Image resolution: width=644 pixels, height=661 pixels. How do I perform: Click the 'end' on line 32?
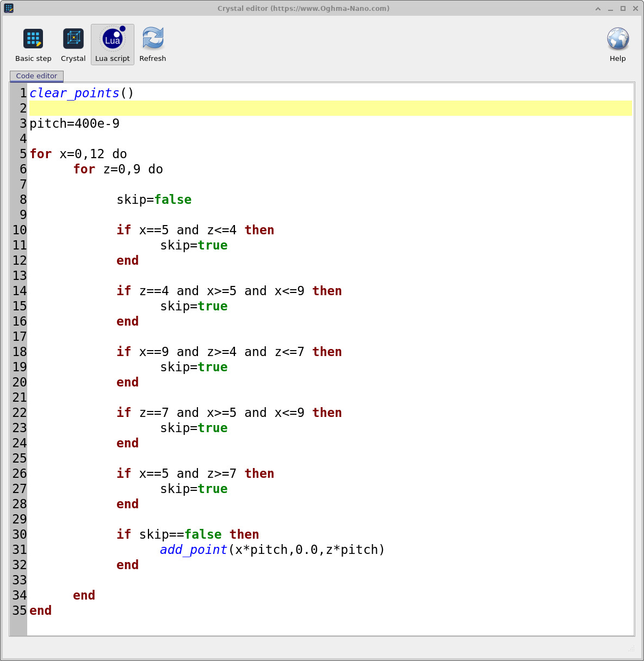tap(127, 565)
